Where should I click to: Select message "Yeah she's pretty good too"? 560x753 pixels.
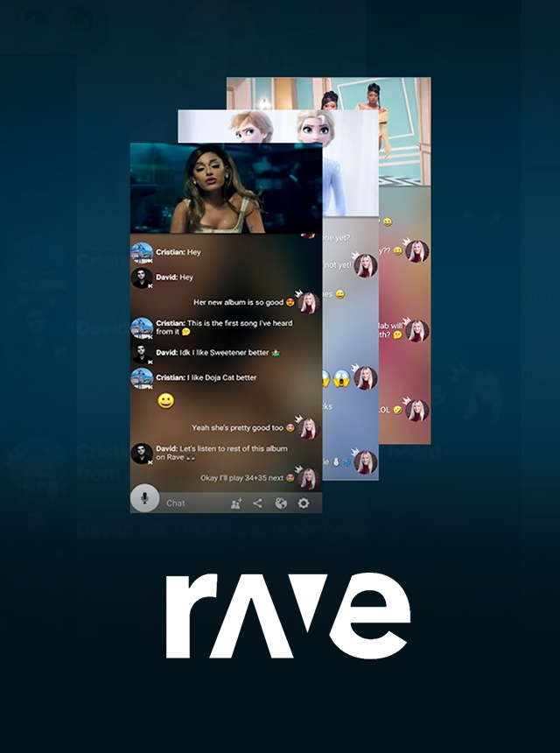[x=243, y=427]
